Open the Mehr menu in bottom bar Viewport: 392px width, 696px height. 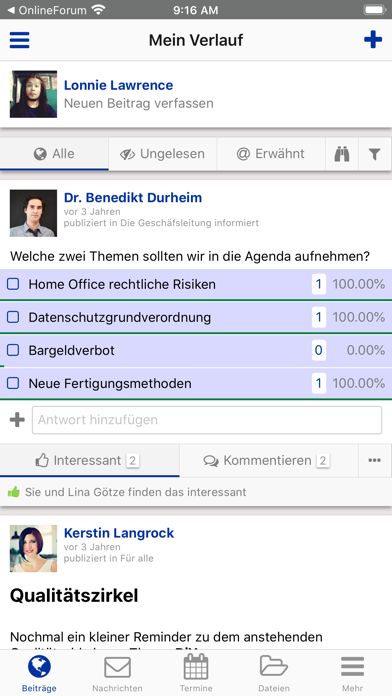click(x=352, y=674)
